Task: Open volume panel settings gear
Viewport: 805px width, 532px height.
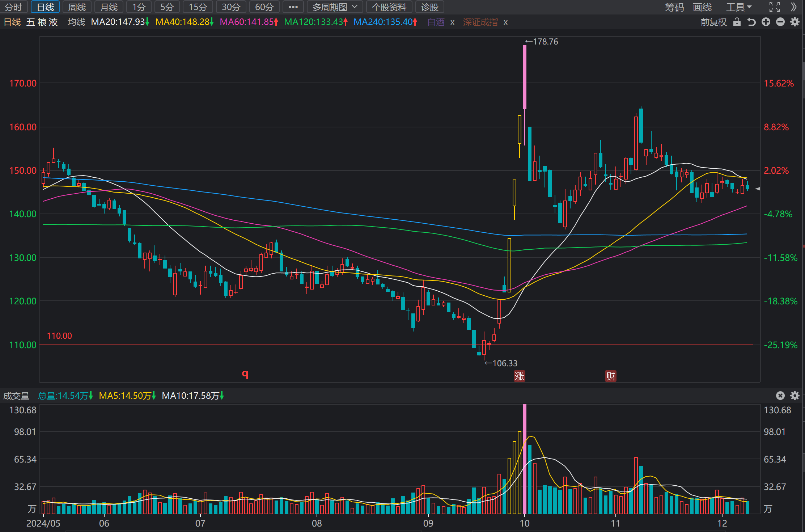Action: tap(795, 396)
